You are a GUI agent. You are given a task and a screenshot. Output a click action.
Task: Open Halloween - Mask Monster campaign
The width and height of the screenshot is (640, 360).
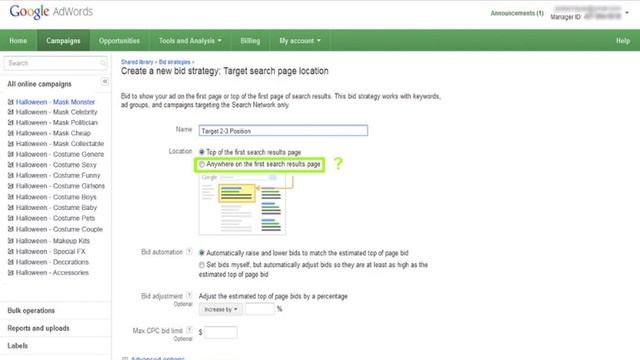pyautogui.click(x=55, y=102)
